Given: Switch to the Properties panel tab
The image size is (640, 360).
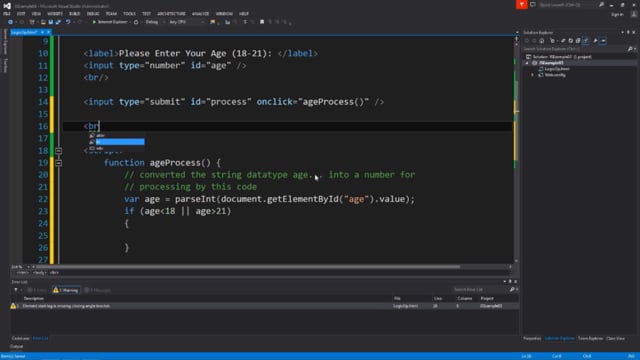Looking at the screenshot, I should click(532, 338).
